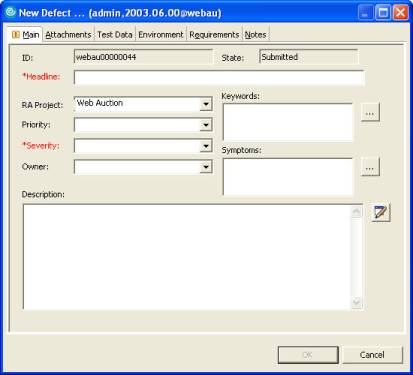This screenshot has width=413, height=375.
Task: Click the Keywords: label
Action: point(240,96)
